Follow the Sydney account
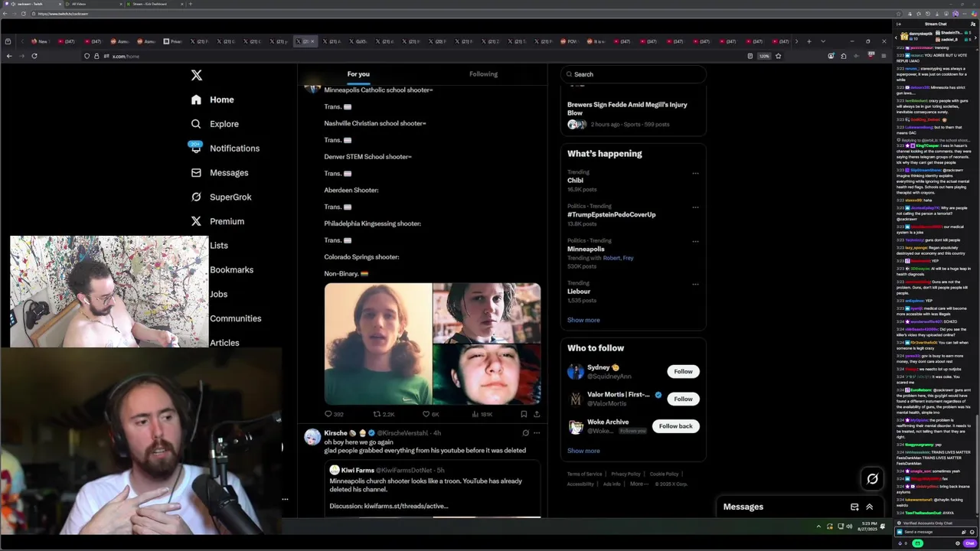 pyautogui.click(x=683, y=371)
